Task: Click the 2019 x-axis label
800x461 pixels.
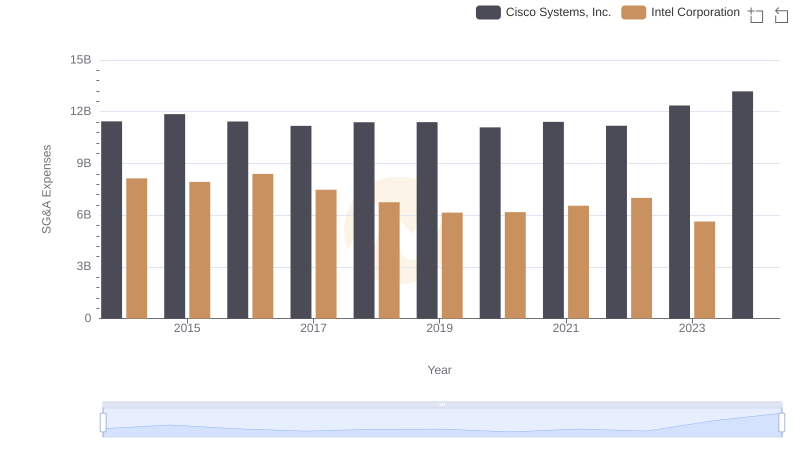Action: [439, 328]
